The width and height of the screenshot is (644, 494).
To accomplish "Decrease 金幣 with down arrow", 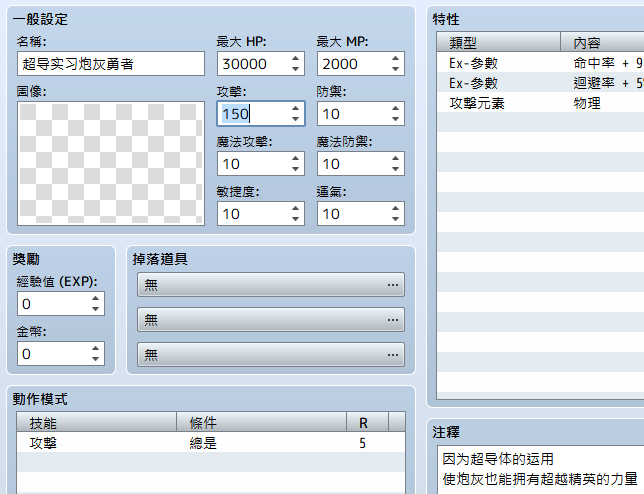I will 95,359.
